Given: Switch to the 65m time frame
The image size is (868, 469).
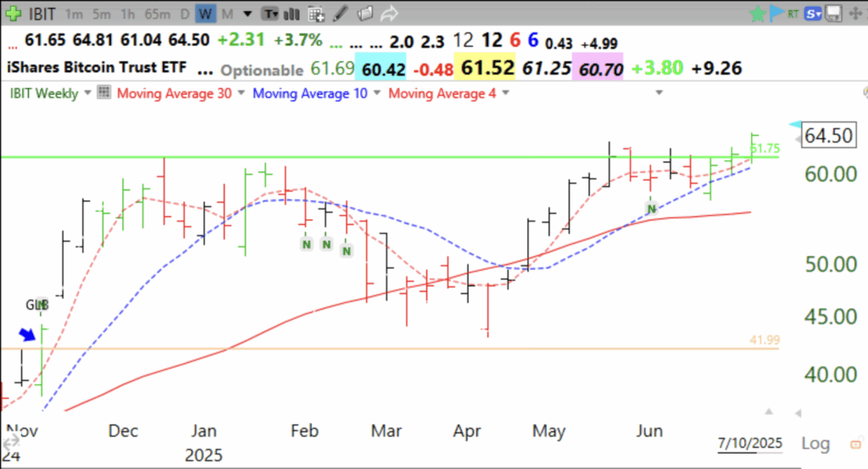Looking at the screenshot, I should [x=157, y=14].
